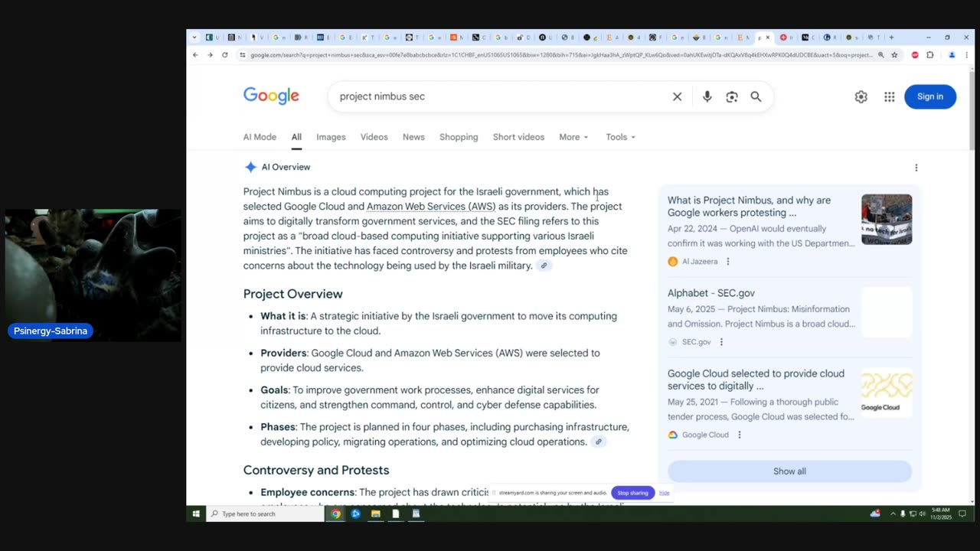
Task: Hide the screen sharing notification bar
Action: tap(664, 493)
